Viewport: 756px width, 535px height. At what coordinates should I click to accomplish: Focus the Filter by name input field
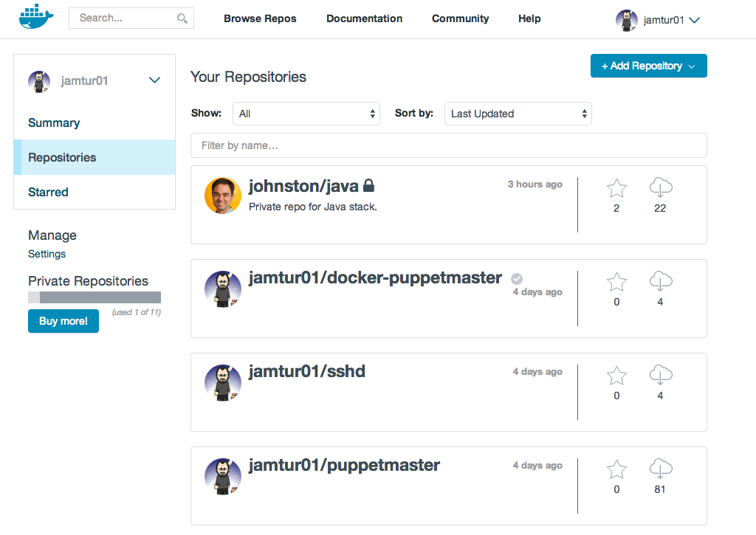tap(448, 145)
